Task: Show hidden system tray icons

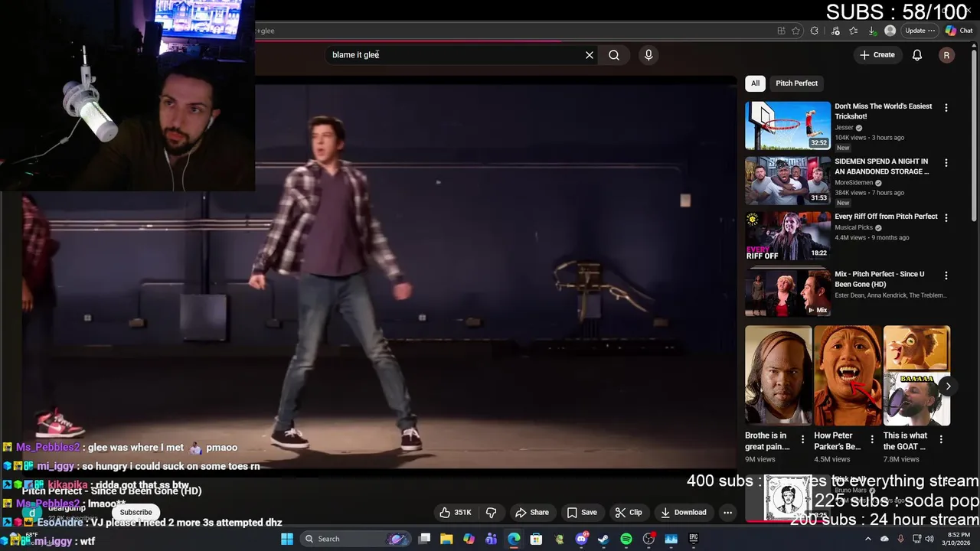Action: coord(868,539)
